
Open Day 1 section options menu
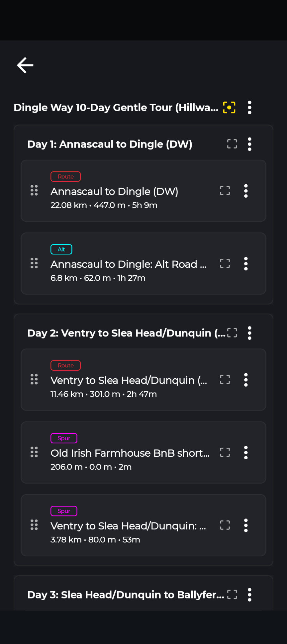click(249, 144)
